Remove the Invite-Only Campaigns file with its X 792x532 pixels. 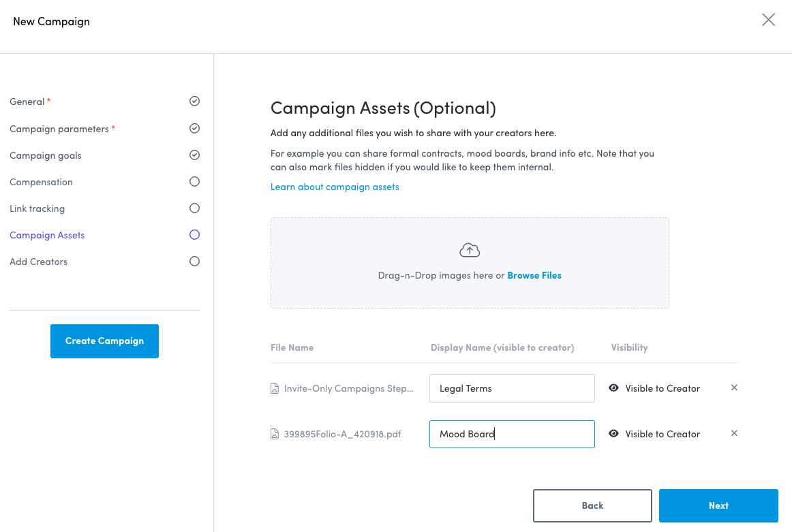734,387
